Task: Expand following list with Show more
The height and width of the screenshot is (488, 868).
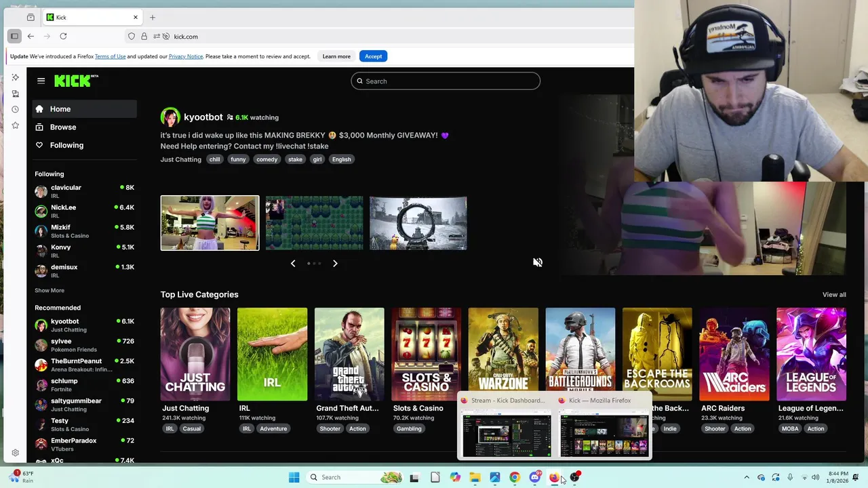Action: [x=50, y=290]
